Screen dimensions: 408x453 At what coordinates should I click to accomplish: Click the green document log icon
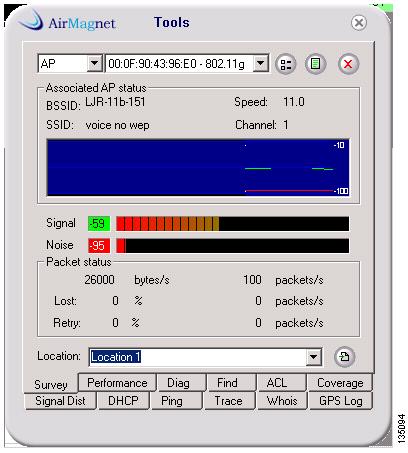(x=315, y=64)
